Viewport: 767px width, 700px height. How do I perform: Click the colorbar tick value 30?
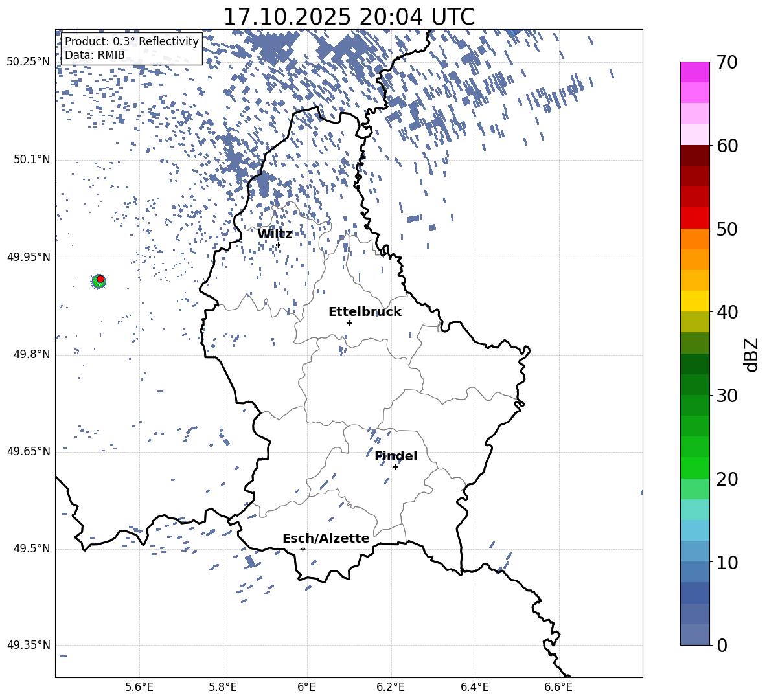[727, 396]
